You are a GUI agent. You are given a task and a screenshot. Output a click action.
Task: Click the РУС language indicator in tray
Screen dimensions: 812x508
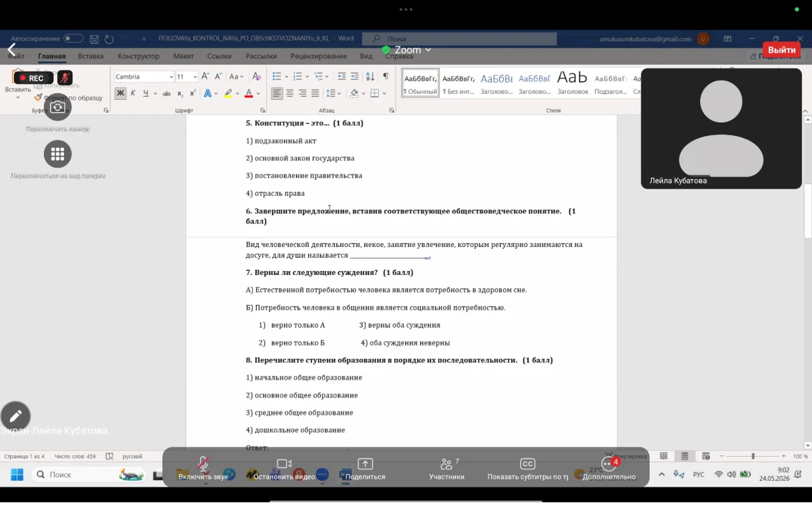(x=699, y=475)
